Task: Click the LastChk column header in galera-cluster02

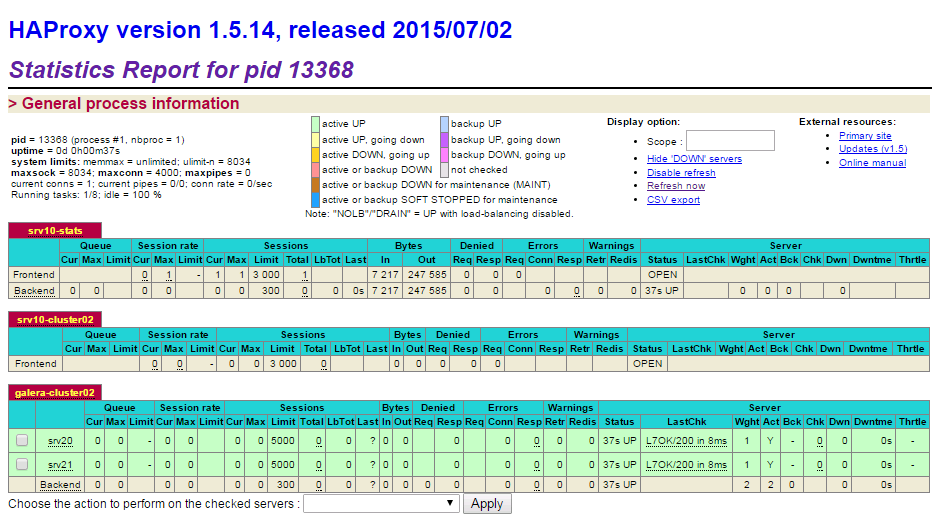Action: point(686,422)
